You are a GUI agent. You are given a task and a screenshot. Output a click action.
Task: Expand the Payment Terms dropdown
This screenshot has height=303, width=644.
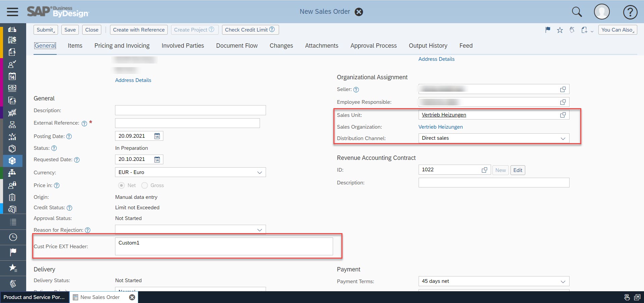click(x=563, y=282)
